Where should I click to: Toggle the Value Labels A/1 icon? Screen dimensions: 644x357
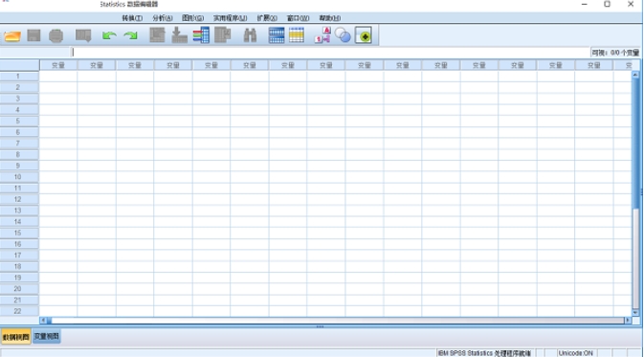pos(322,35)
